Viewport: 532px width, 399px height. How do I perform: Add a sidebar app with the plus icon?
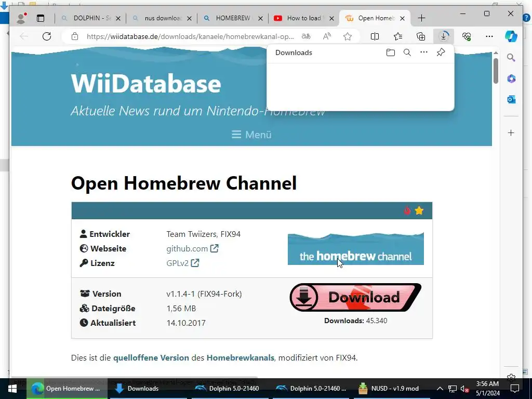point(511,132)
